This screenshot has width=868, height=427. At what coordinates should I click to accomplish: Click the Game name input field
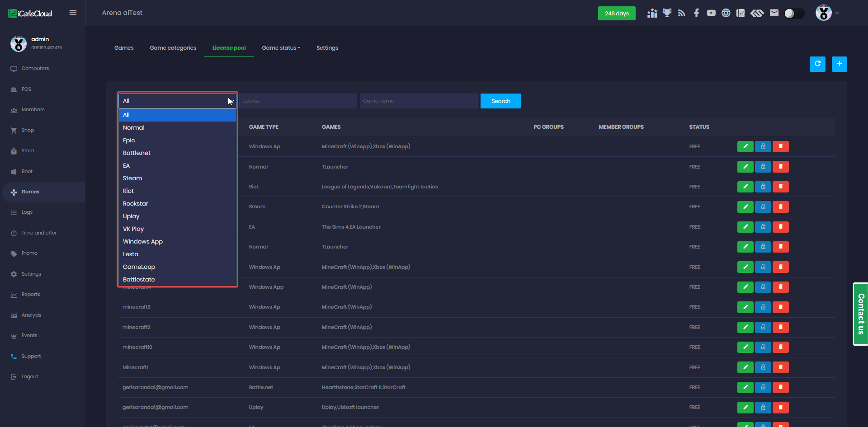[418, 101]
